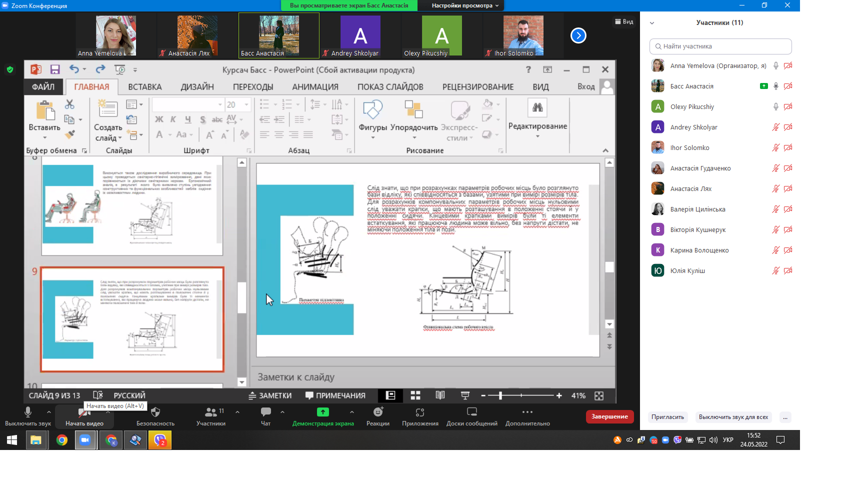845x504 pixels.
Task: Click the Paste clipboard icon
Action: [x=45, y=110]
